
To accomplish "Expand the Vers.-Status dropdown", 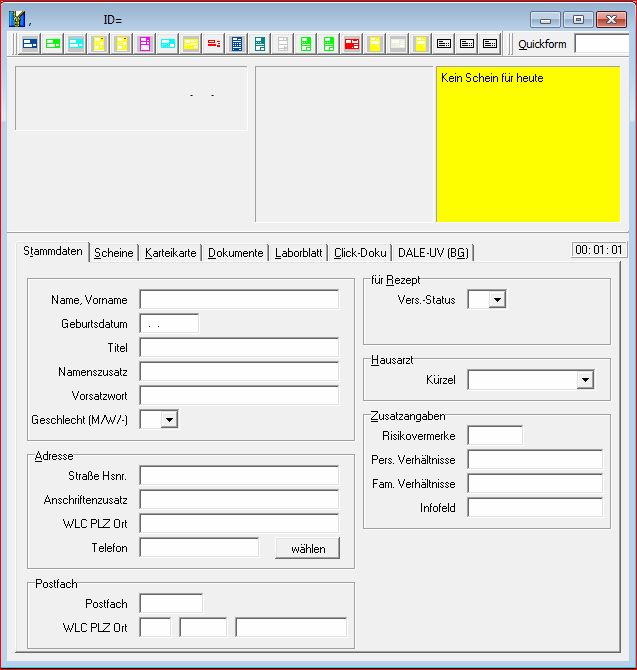I will [497, 299].
